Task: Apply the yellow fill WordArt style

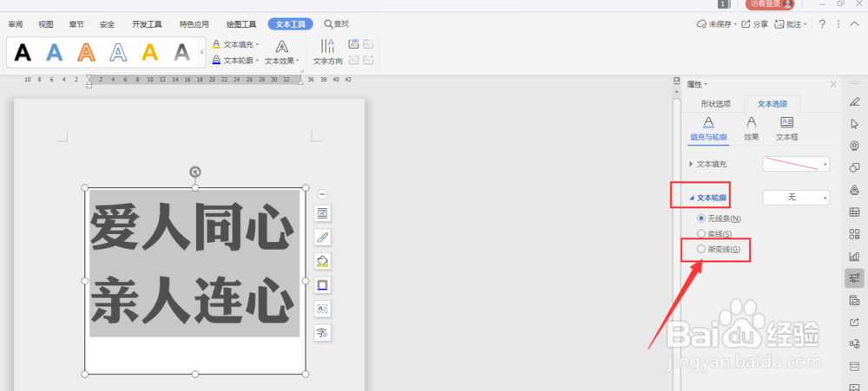Action: point(150,53)
